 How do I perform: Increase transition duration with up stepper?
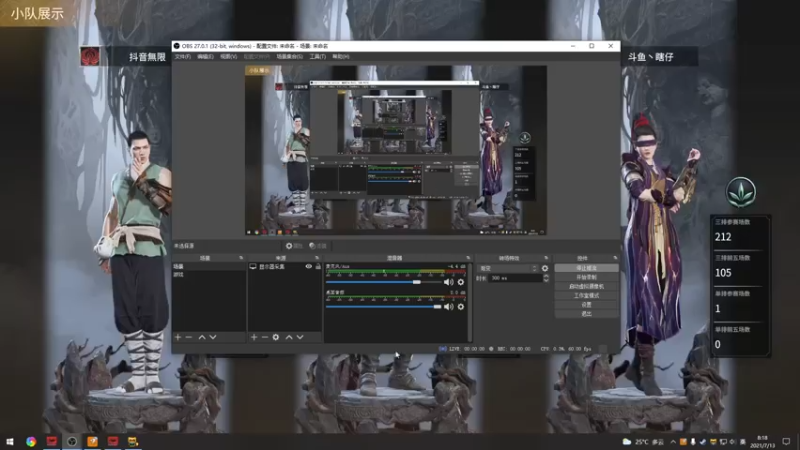click(546, 277)
